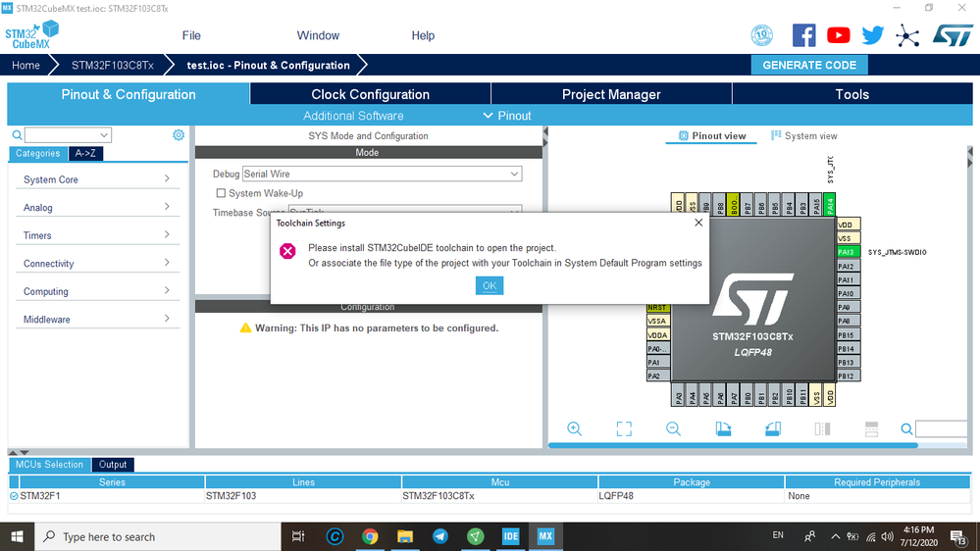980x551 pixels.
Task: Open STM32CubeIDE from the taskbar
Action: pos(511,536)
